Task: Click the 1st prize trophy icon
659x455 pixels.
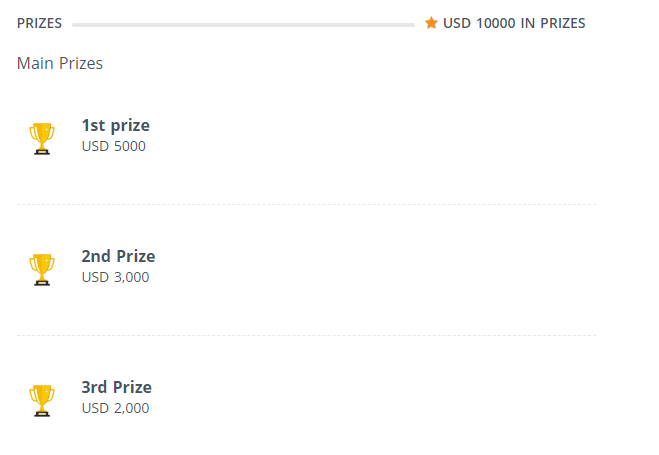Action: (42, 138)
